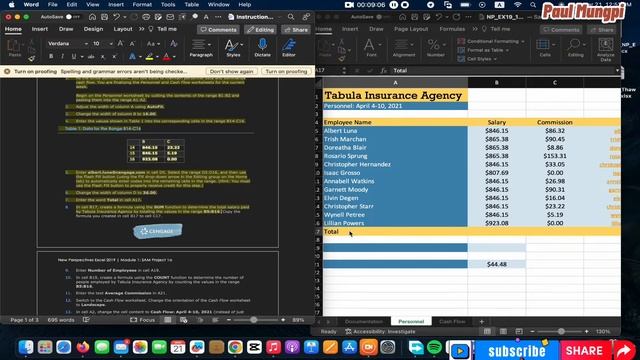Toggle AutoSave switch in Word window
The width and height of the screenshot is (640, 360).
[73, 17]
